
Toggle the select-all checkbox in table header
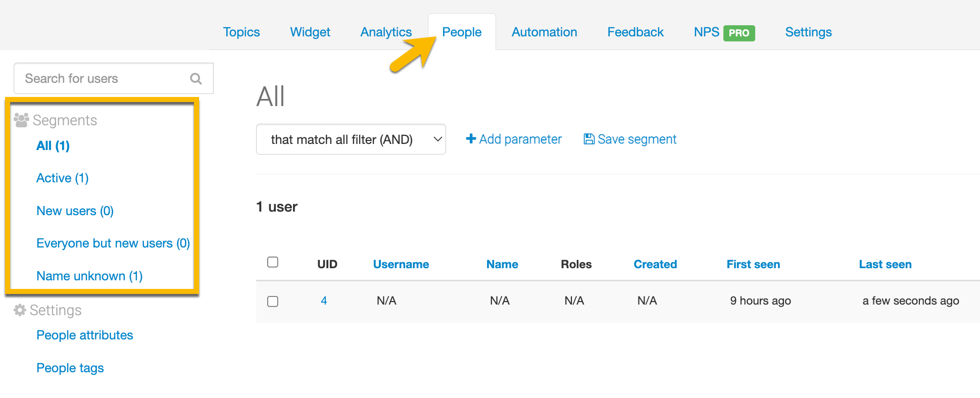(x=273, y=262)
